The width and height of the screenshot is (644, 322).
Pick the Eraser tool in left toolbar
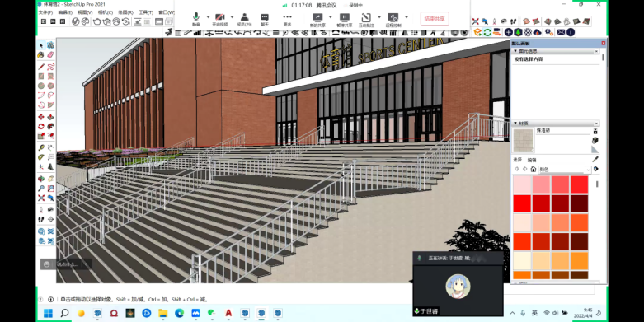coord(50,54)
